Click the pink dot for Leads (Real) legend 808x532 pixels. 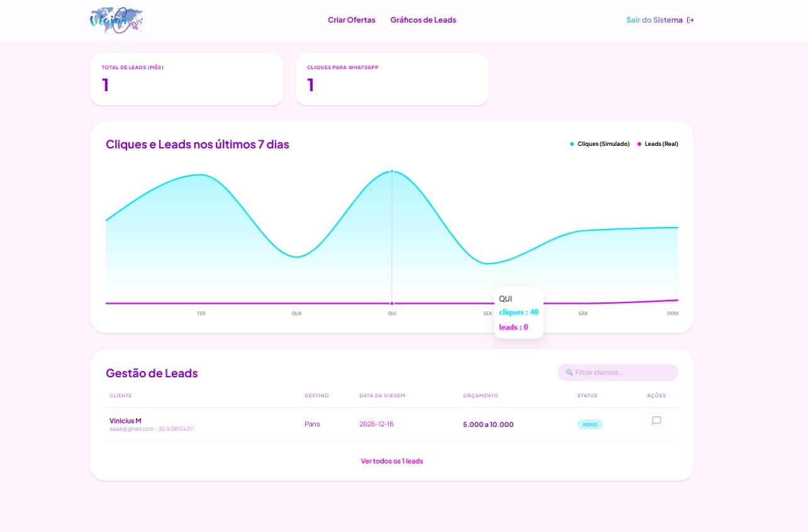638,144
